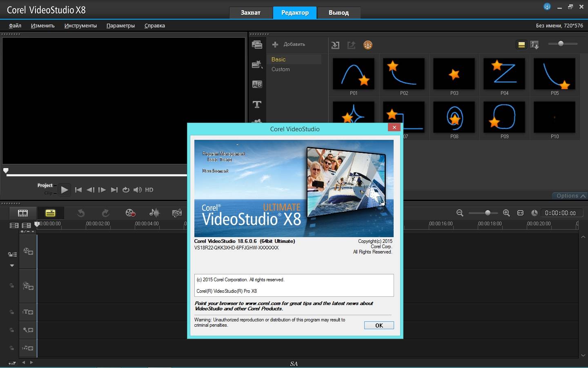Click the globe icon in the title bar
Viewport: 588px width, 368px height.
[547, 7]
